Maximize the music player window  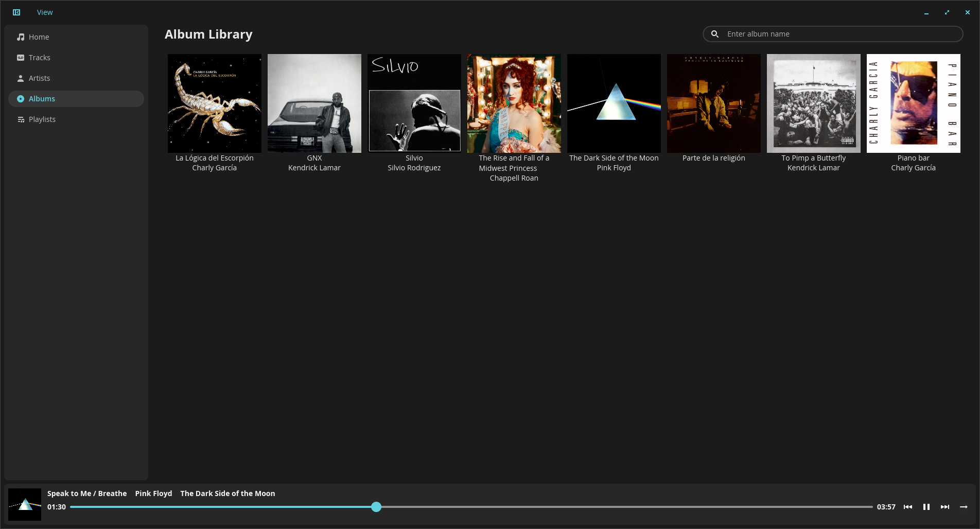pos(947,12)
